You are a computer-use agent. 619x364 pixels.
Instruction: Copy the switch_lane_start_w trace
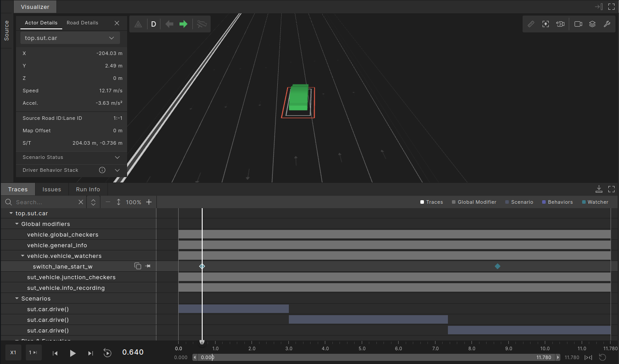click(138, 266)
